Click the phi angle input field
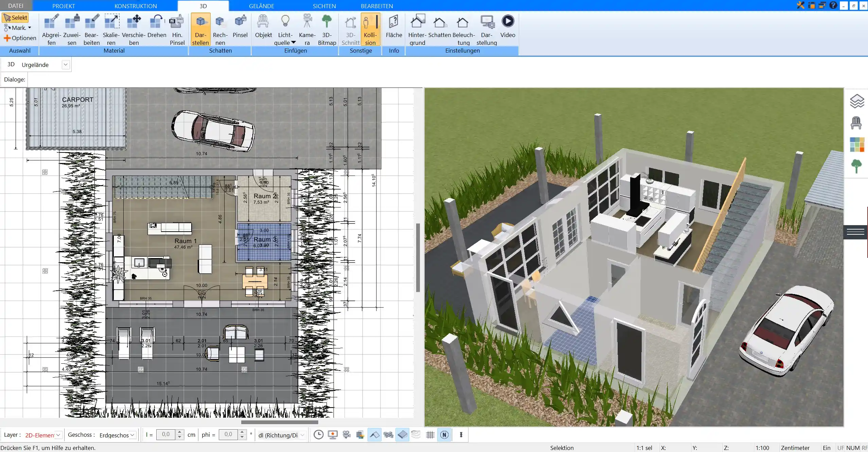The height and width of the screenshot is (452, 868). (x=228, y=434)
